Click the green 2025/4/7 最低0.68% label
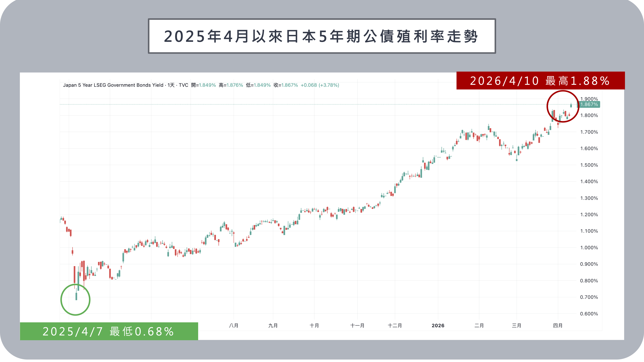Viewport: 644px width, 362px height. tap(109, 331)
